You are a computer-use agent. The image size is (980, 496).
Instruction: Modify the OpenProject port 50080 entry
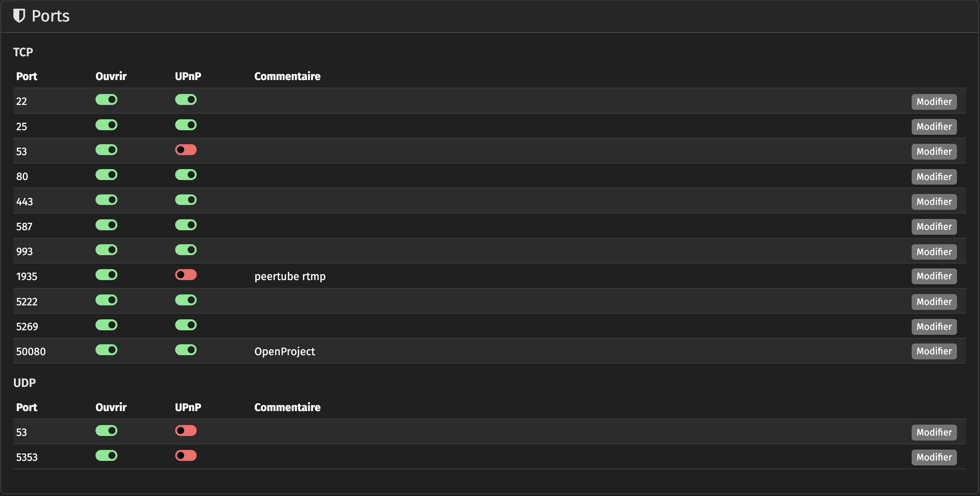tap(934, 351)
